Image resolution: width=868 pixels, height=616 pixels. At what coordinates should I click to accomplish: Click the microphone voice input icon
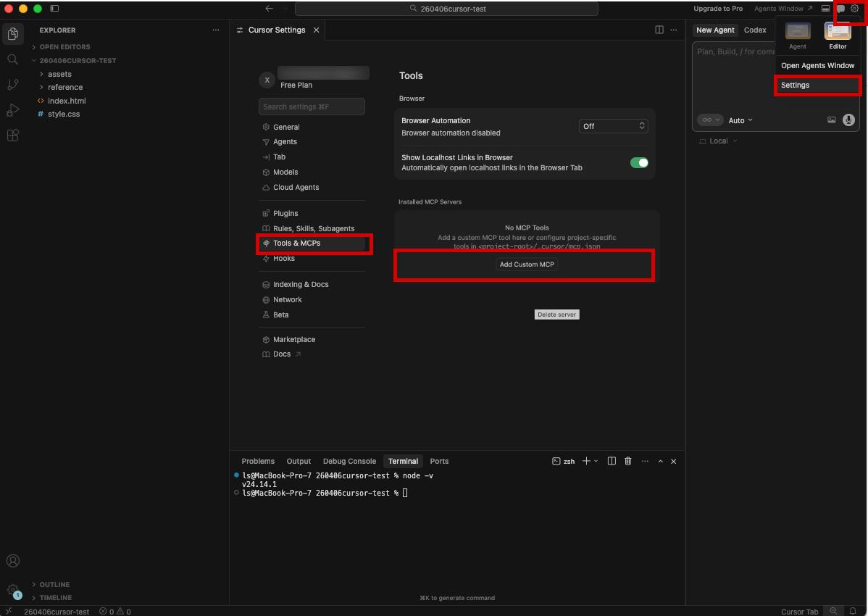pos(848,120)
